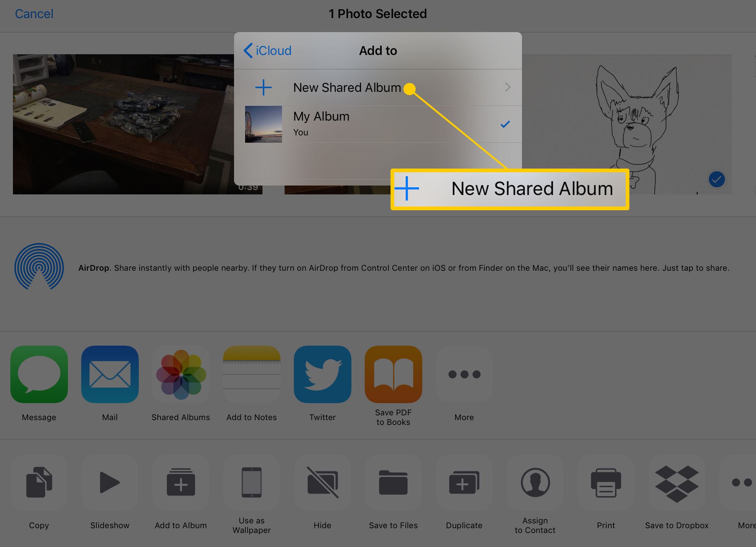Tap the More options ellipsis button

(x=464, y=374)
